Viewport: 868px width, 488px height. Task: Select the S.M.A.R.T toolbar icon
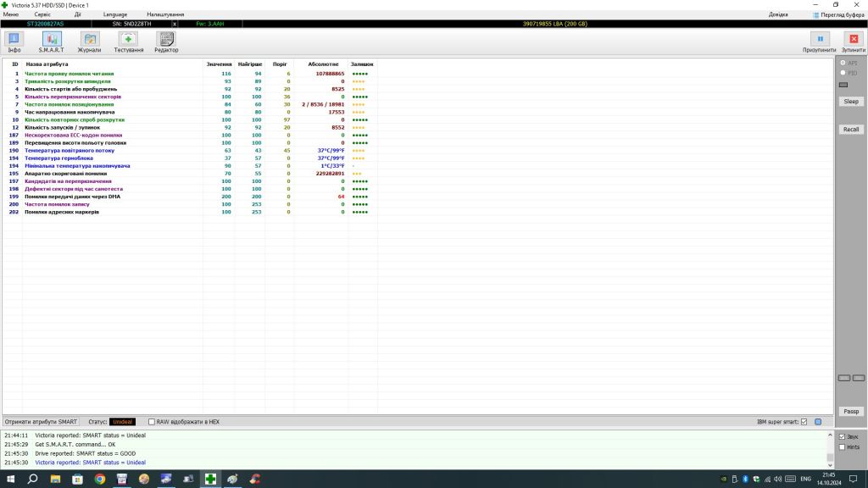[52, 39]
